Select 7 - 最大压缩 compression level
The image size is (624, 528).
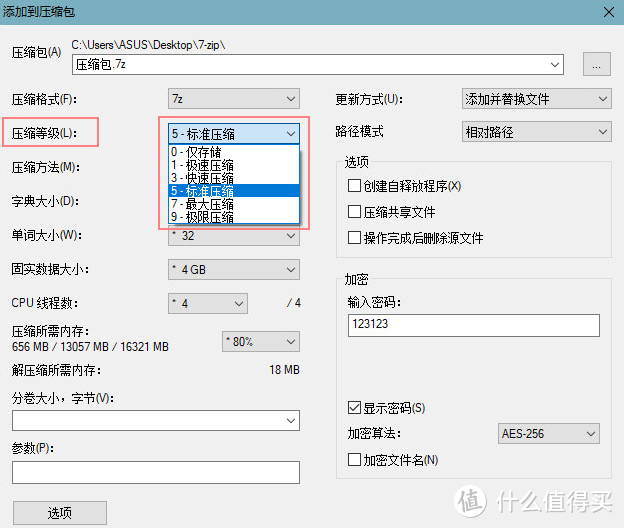coord(234,204)
